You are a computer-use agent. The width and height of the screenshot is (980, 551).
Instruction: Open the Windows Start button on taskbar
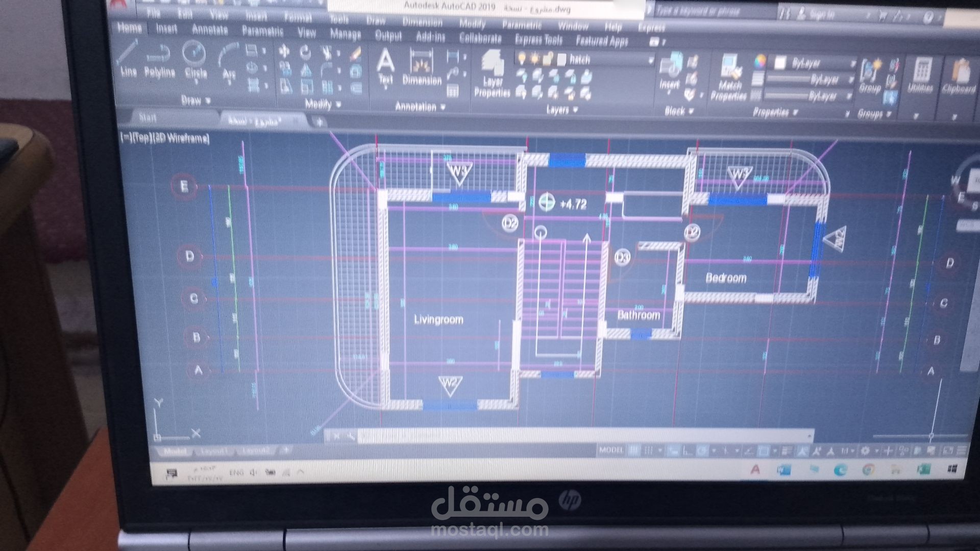tap(952, 469)
